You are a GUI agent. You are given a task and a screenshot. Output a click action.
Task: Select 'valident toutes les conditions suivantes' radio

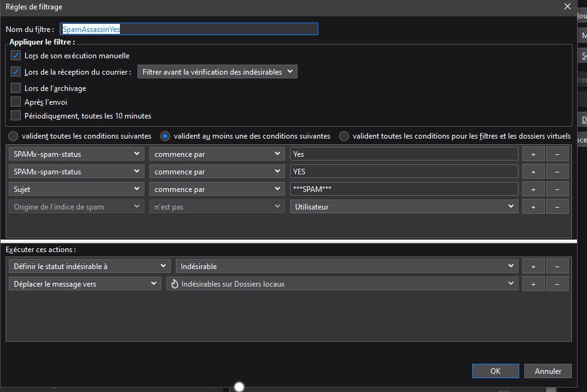13,136
